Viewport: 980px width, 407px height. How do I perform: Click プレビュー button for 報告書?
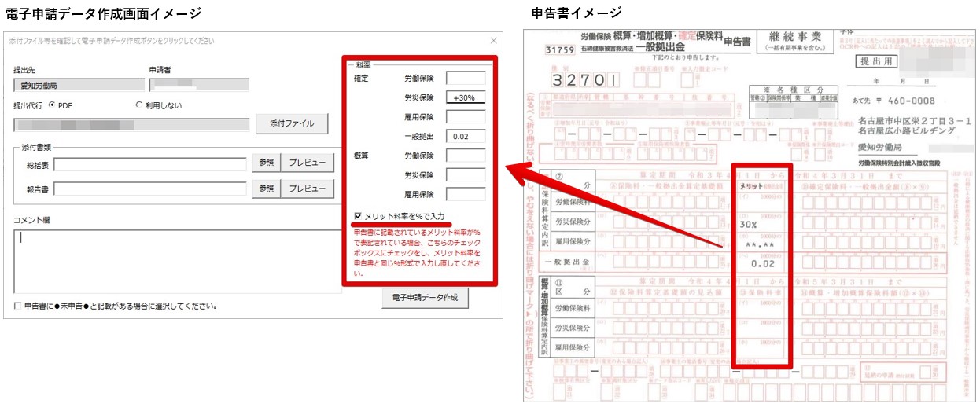click(x=308, y=189)
